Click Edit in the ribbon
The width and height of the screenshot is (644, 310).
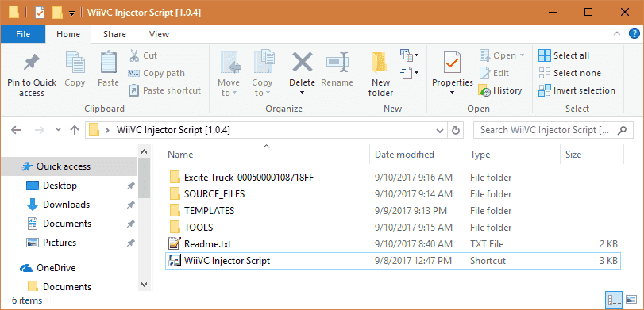point(494,74)
